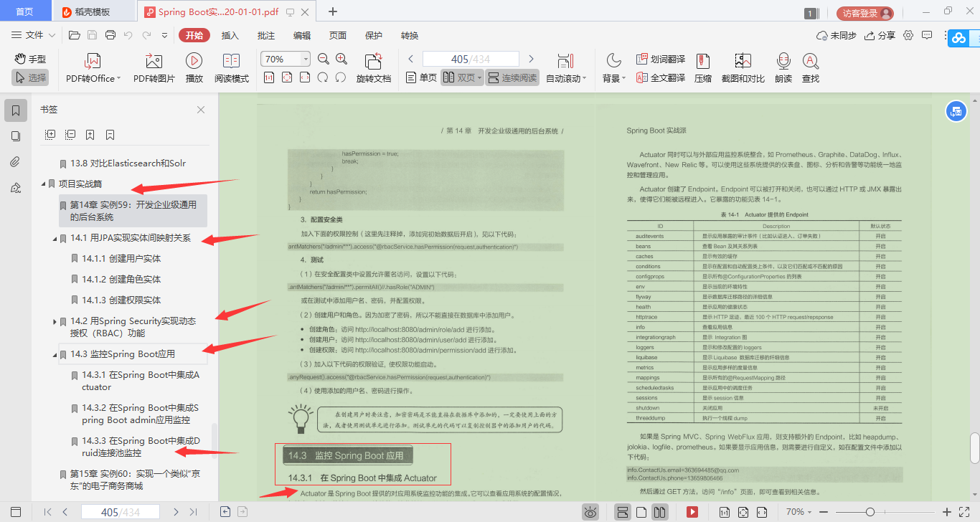
Task: Zoom out using the toolbar magnifier minus
Action: (x=324, y=60)
